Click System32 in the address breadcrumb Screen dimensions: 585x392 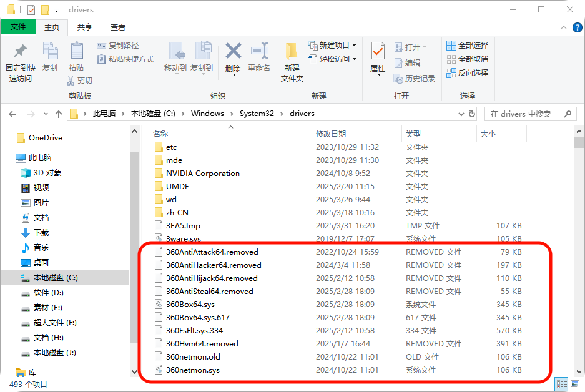click(257, 114)
